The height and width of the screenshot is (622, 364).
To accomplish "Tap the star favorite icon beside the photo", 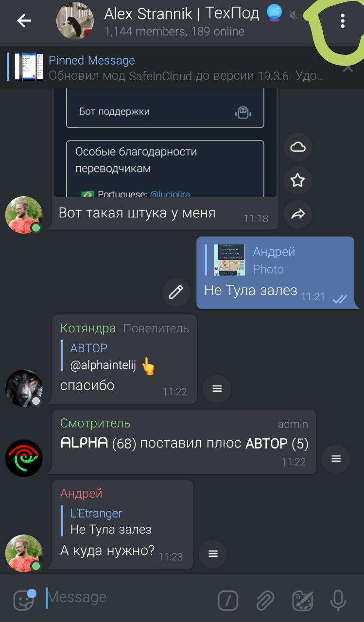I will pos(297,180).
